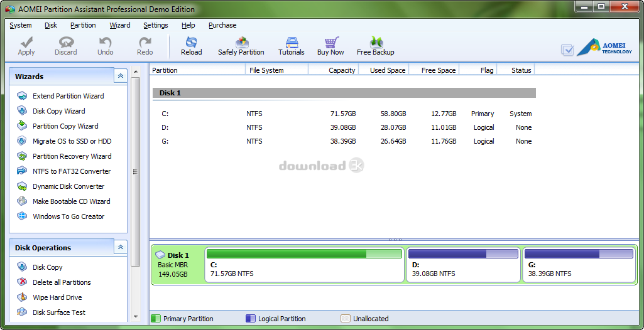Click the NTFS to FAT32 Converter icon

22,171
